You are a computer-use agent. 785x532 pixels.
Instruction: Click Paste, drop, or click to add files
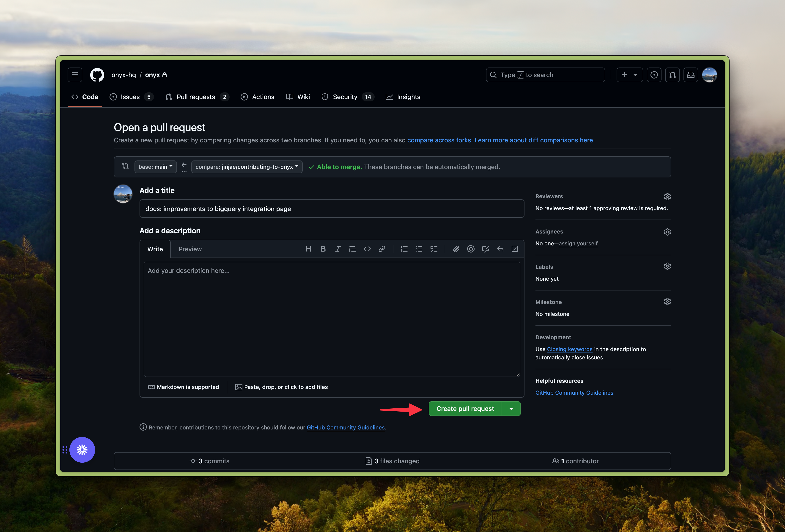(x=281, y=387)
